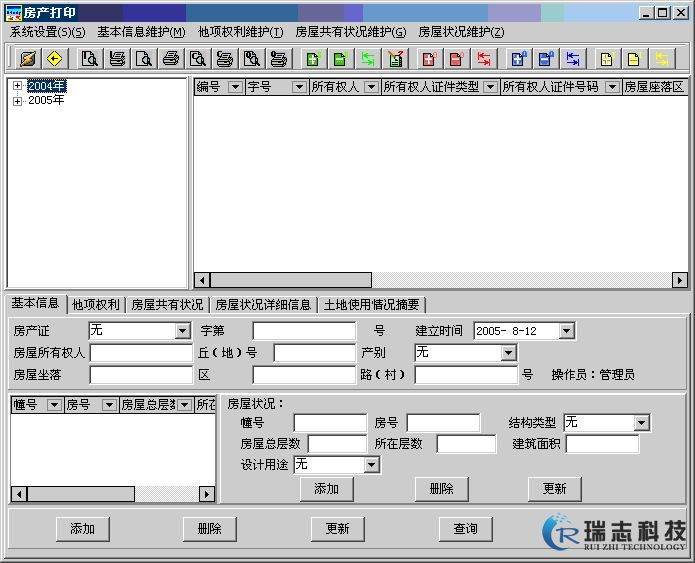The image size is (695, 563).
Task: Switch to the 他项权利 tab
Action: click(x=96, y=305)
